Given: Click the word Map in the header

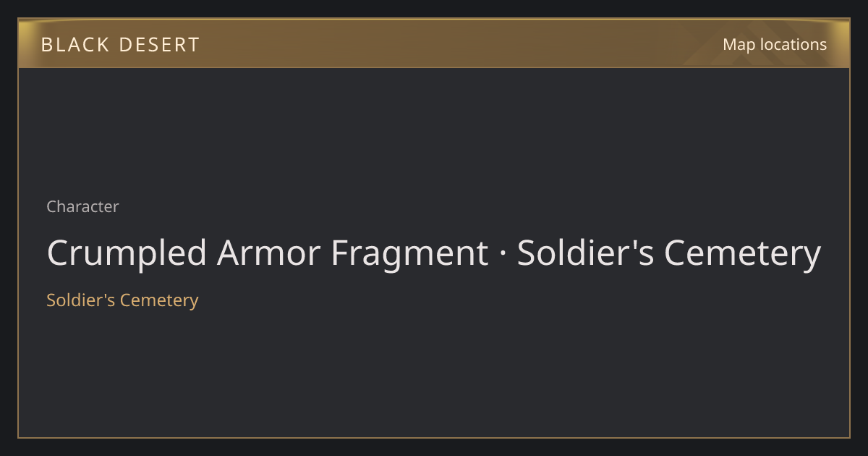Looking at the screenshot, I should (739, 44).
